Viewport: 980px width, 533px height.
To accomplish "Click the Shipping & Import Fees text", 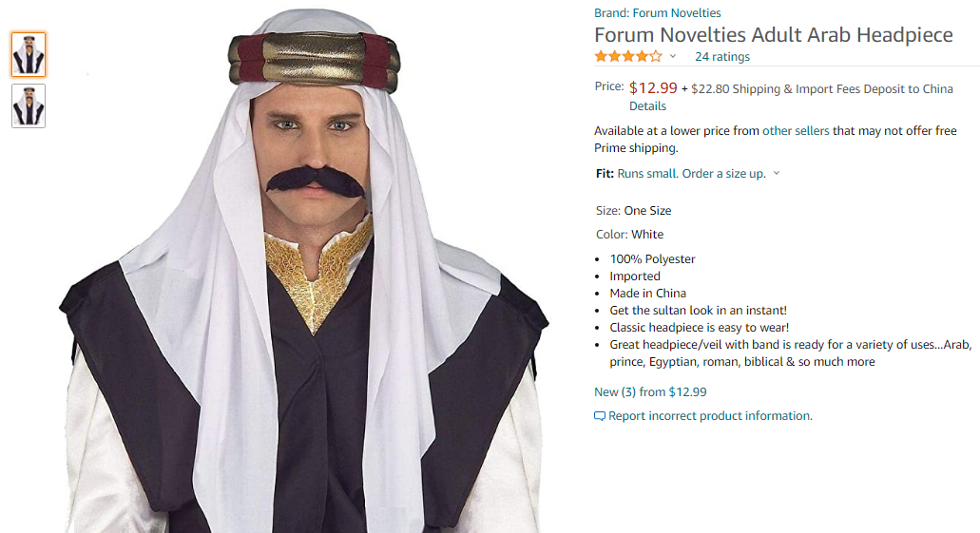I will [821, 89].
